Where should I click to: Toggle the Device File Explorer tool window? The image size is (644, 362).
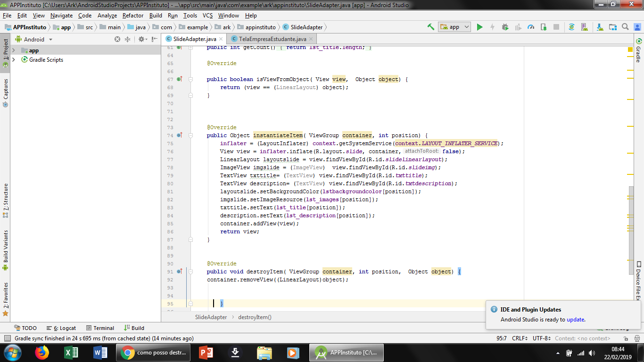pos(639,281)
